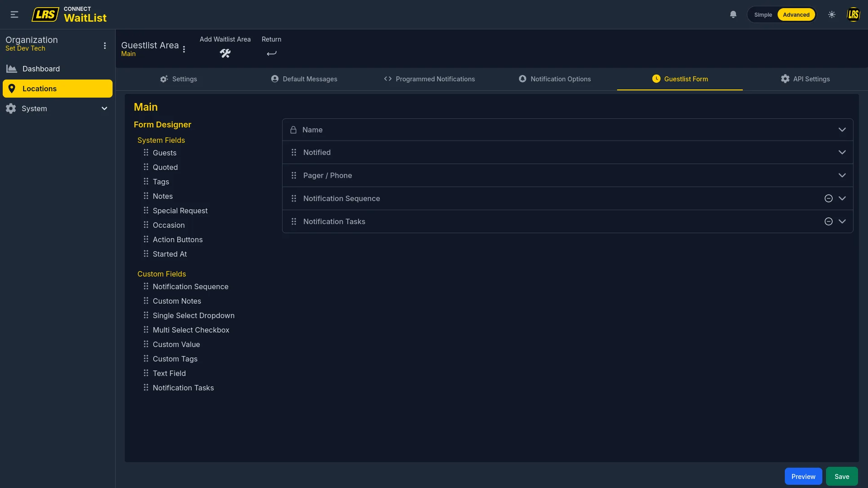Open the Default Messages tab

[304, 79]
